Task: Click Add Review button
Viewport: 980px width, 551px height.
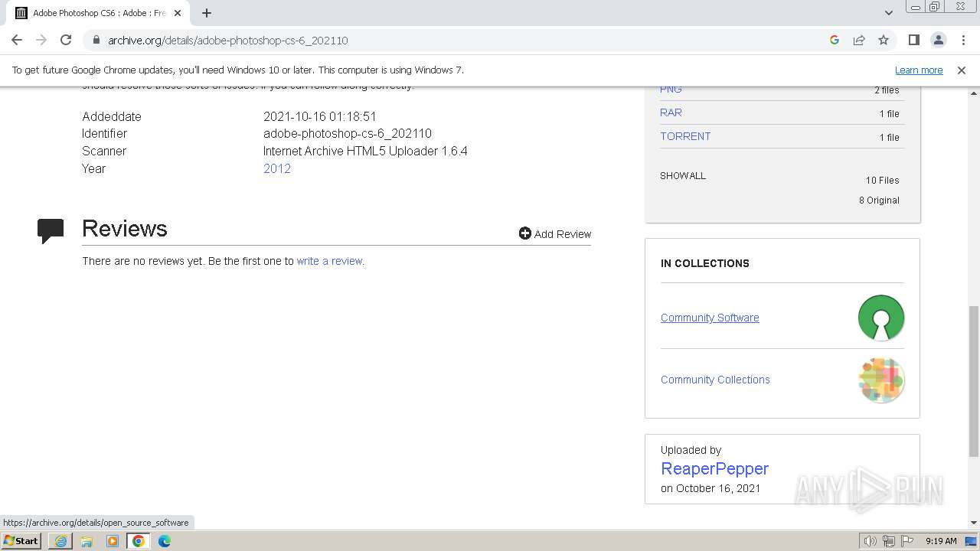Action: coord(555,233)
